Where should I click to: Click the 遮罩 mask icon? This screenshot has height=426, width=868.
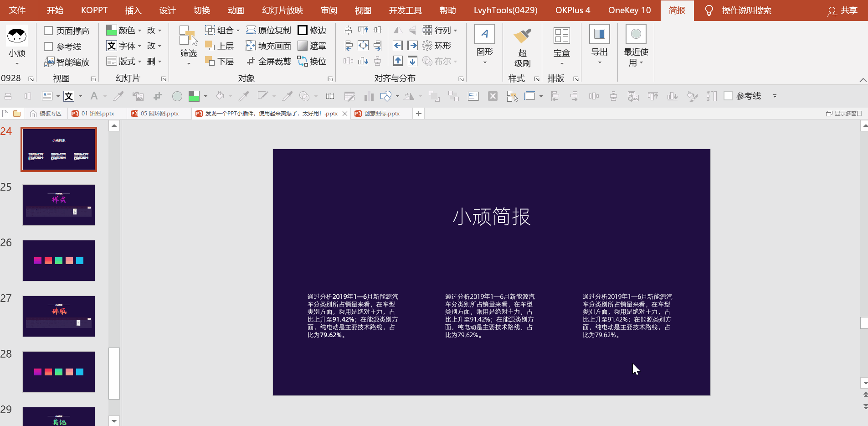302,46
